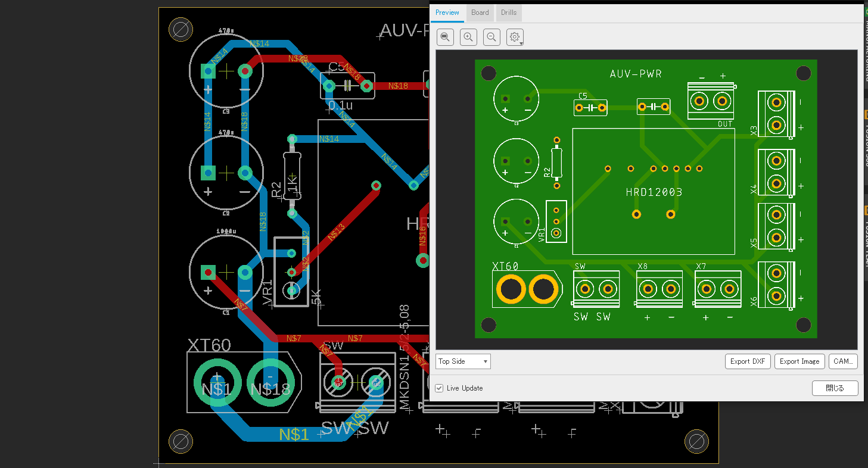Zoom out of the board preview

pos(491,37)
